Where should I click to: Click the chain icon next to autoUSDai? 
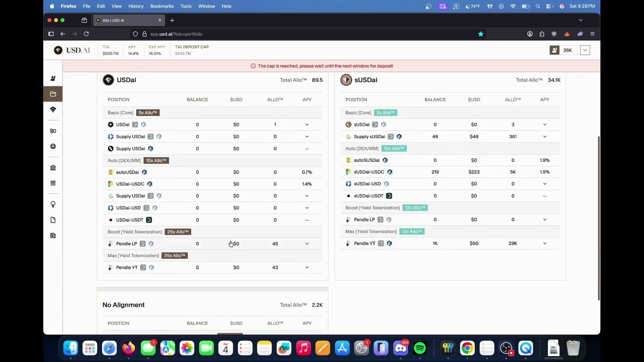(144, 172)
